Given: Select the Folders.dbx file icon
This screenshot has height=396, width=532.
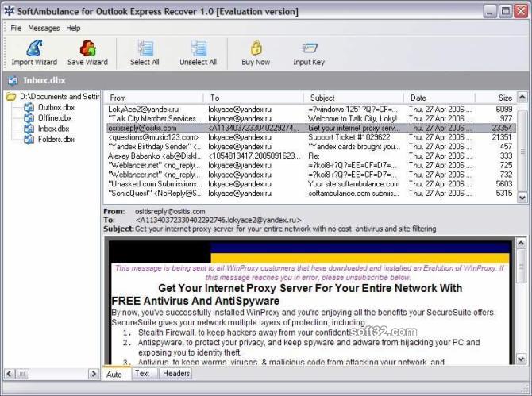Looking at the screenshot, I should [29, 140].
